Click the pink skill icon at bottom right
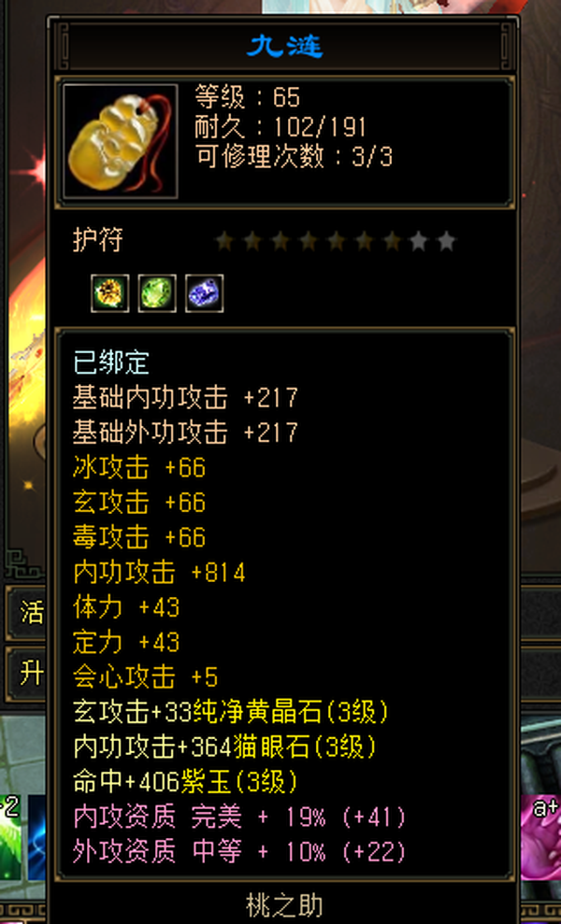Image resolution: width=561 pixels, height=924 pixels. tap(541, 837)
